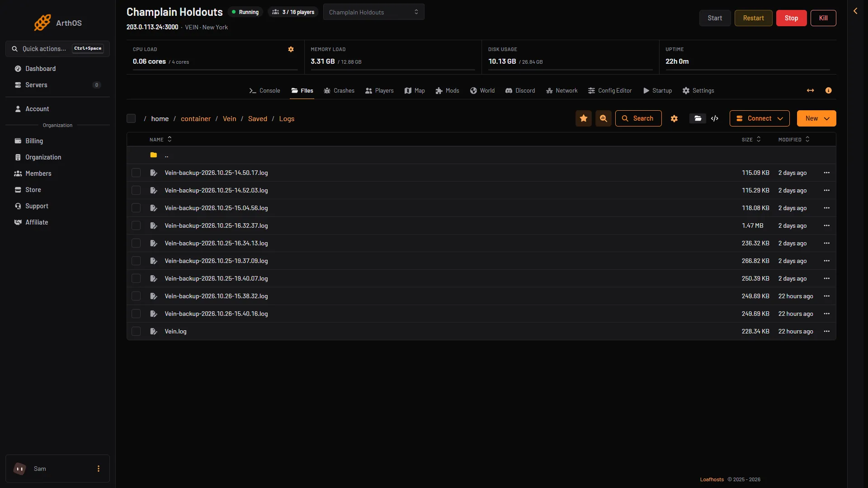Click the horizontal expand arrows icon

811,90
